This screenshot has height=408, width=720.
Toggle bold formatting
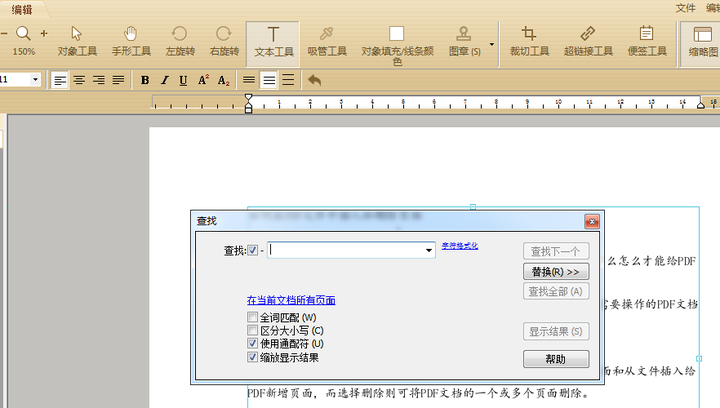[145, 80]
